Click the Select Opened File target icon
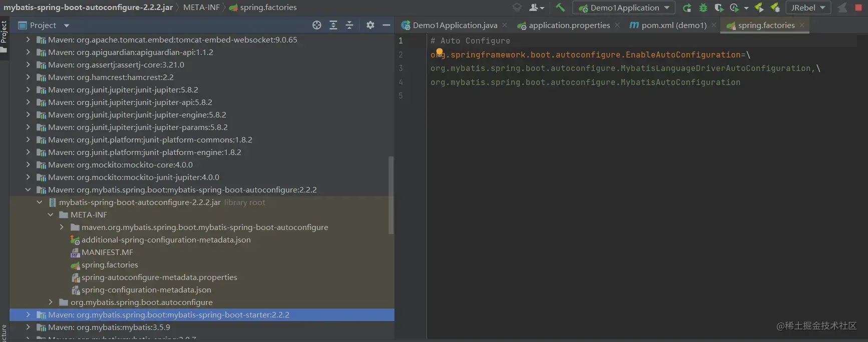The height and width of the screenshot is (342, 868). (317, 25)
